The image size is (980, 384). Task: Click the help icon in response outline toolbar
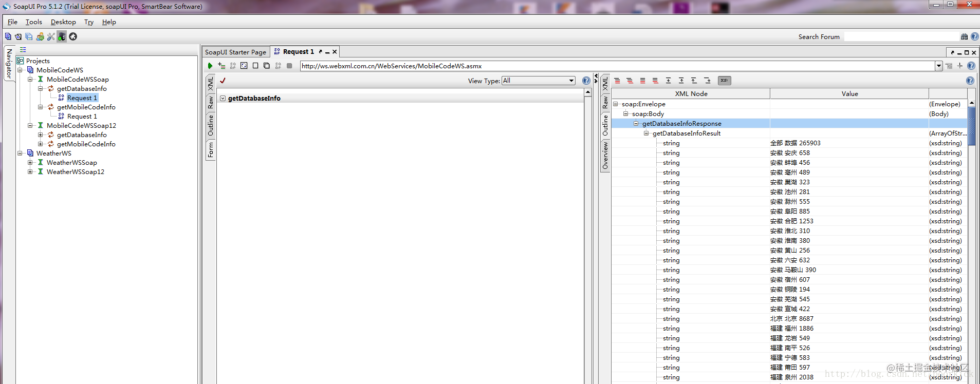970,81
